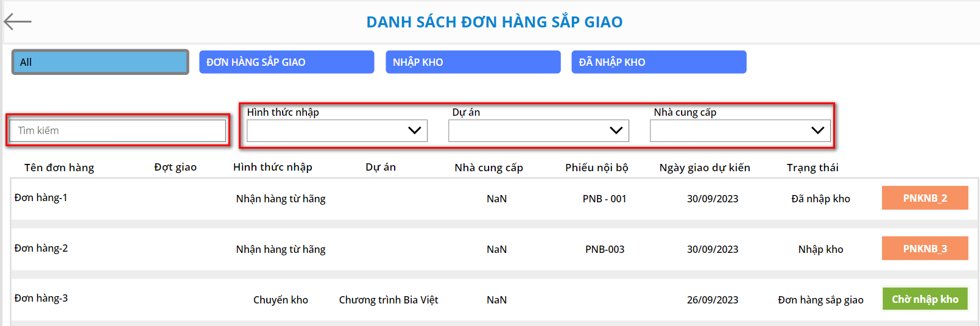Click the Tìm kiếm search field
This screenshot has height=326, width=980.
click(118, 130)
